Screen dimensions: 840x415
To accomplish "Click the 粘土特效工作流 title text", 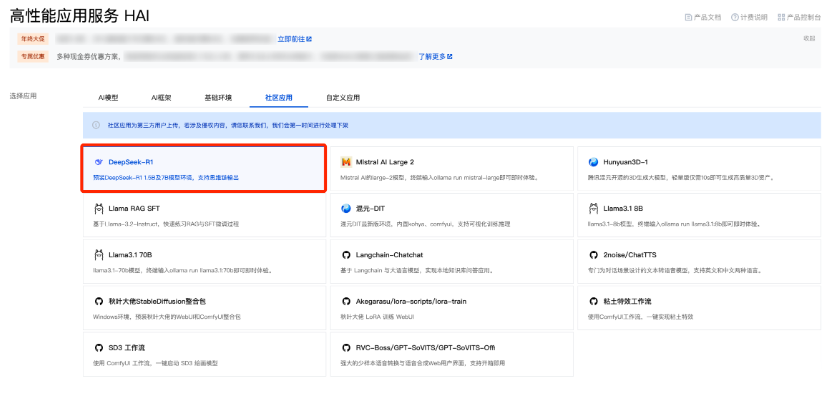I will click(627, 301).
